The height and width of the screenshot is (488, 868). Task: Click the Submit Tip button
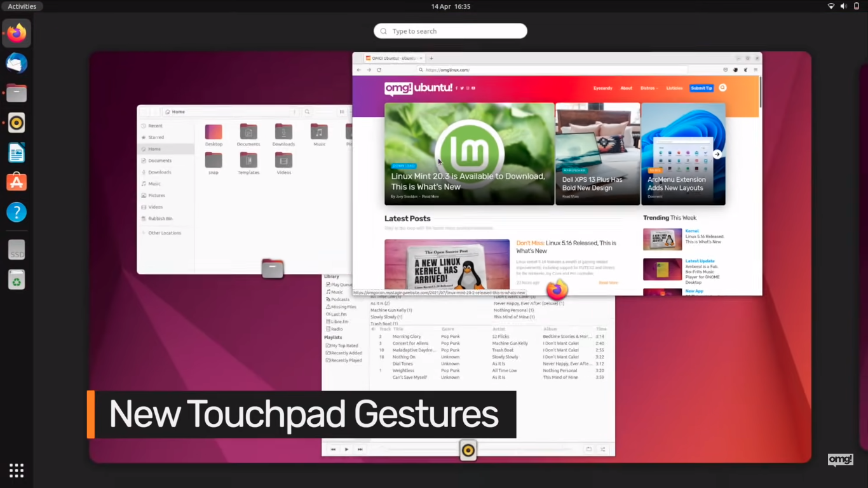[x=702, y=88]
